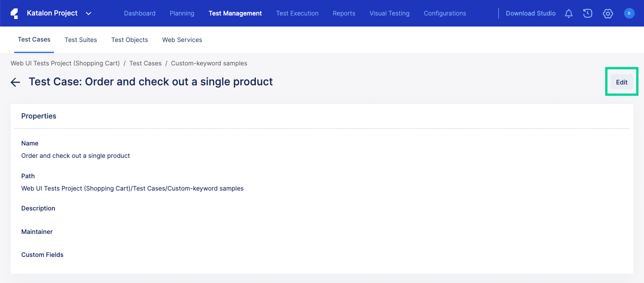644x283 pixels.
Task: Open the notifications bell
Action: (569, 14)
